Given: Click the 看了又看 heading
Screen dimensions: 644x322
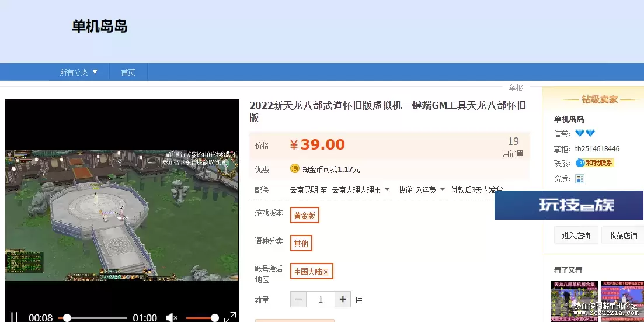Looking at the screenshot, I should click(x=568, y=270).
